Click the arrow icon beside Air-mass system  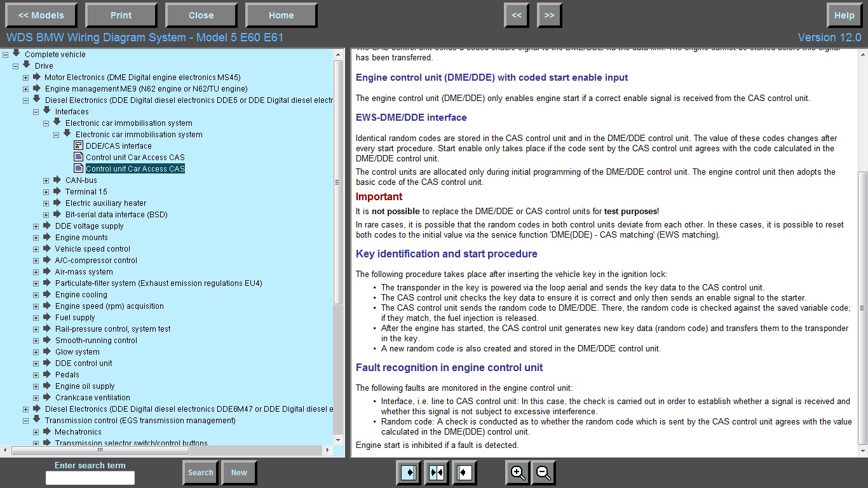(x=46, y=271)
